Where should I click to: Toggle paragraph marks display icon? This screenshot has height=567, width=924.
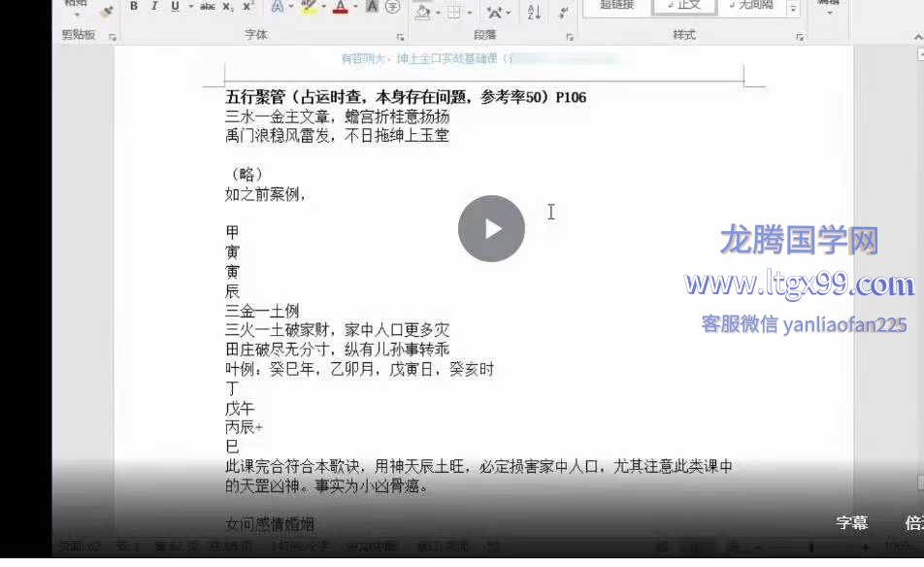(564, 12)
